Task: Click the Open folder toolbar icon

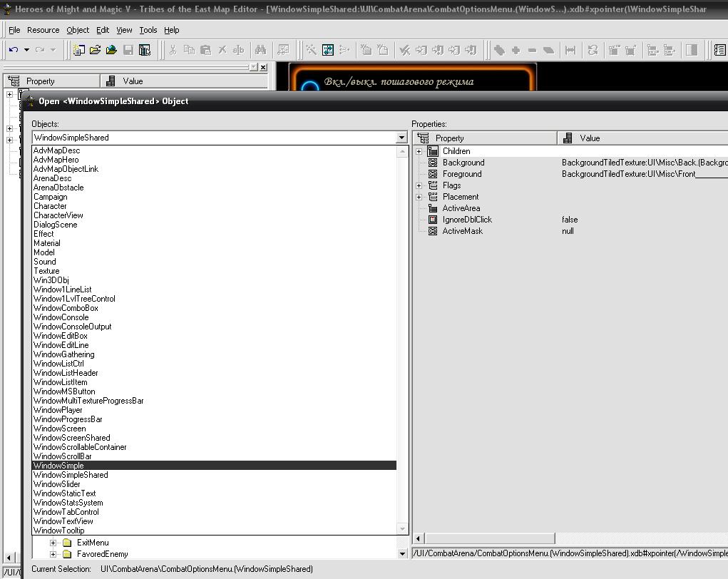Action: point(95,50)
